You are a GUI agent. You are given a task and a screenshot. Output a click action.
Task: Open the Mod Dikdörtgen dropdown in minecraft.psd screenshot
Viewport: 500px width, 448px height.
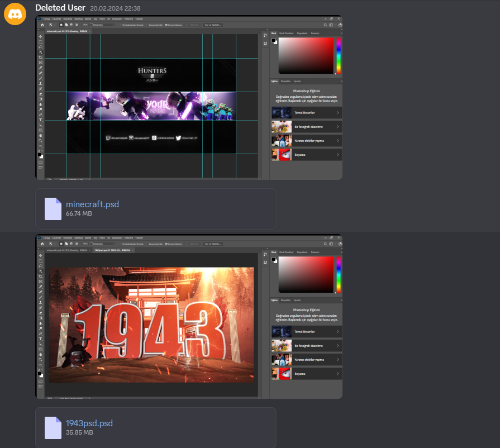[102, 25]
